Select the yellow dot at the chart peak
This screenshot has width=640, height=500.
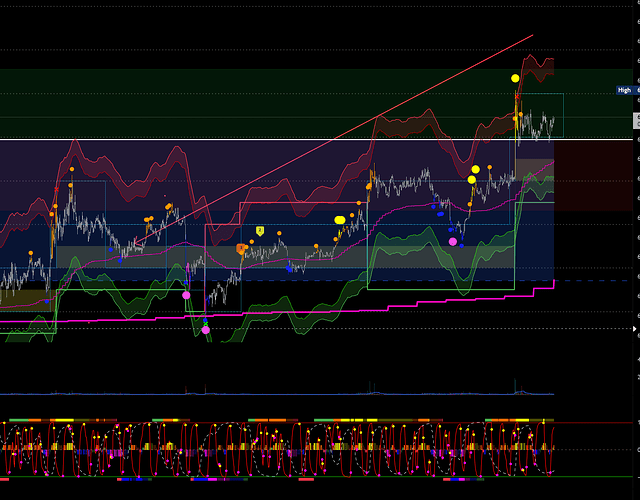[515, 78]
